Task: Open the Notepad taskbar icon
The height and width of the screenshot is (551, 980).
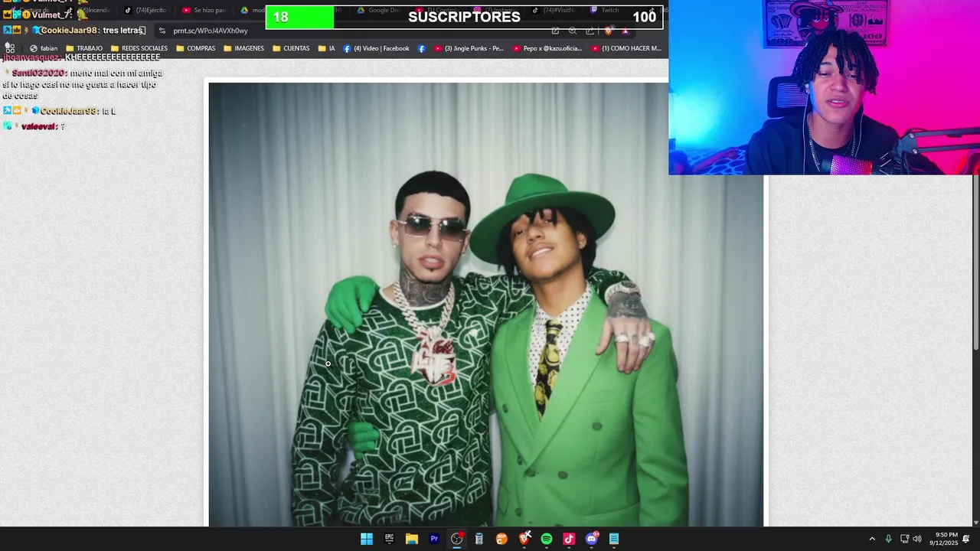Action: coord(614,539)
